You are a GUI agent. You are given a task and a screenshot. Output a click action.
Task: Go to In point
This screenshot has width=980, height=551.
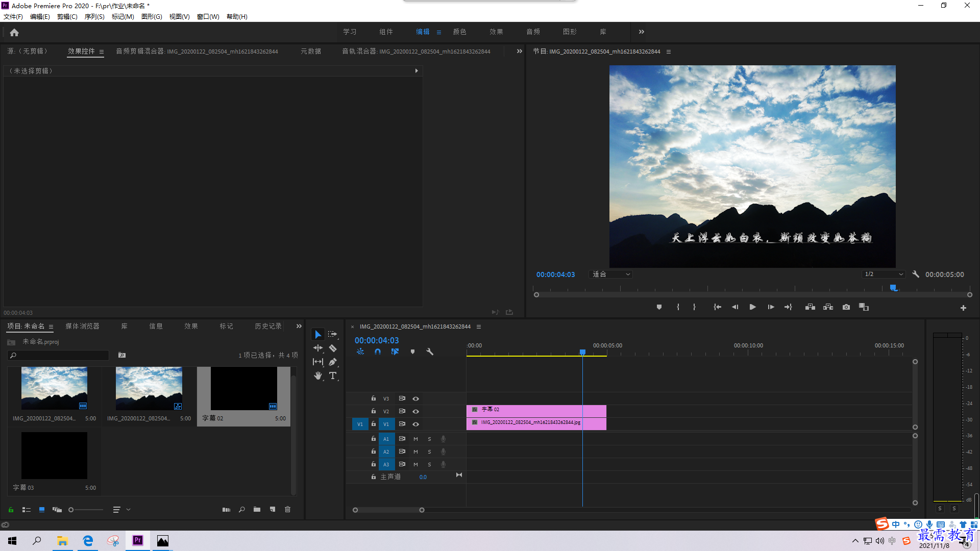pos(717,307)
